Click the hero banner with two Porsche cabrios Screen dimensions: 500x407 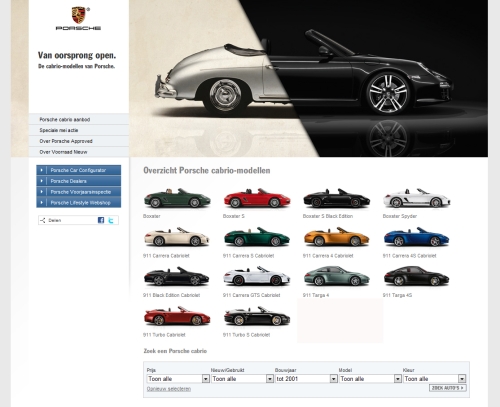(x=308, y=78)
